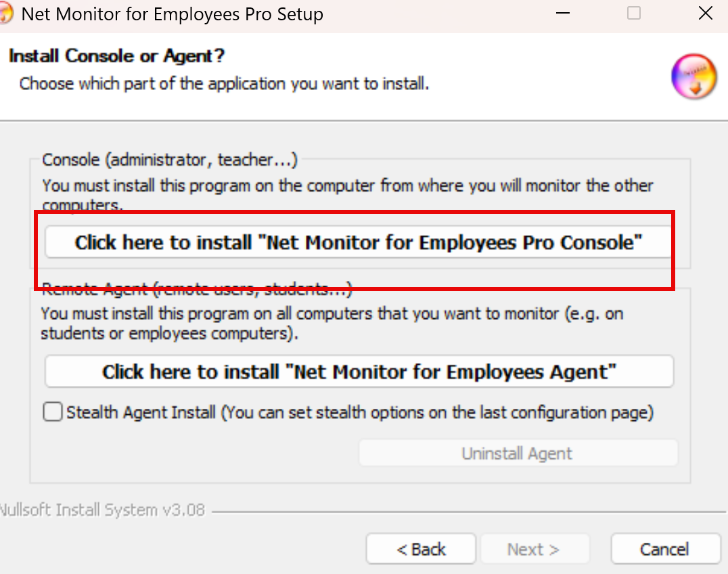This screenshot has height=574, width=728.
Task: Click the Uninstall Agent button
Action: point(518,454)
